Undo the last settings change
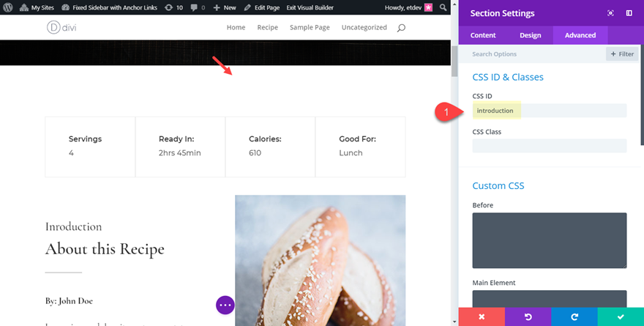This screenshot has width=644, height=326. click(x=528, y=316)
